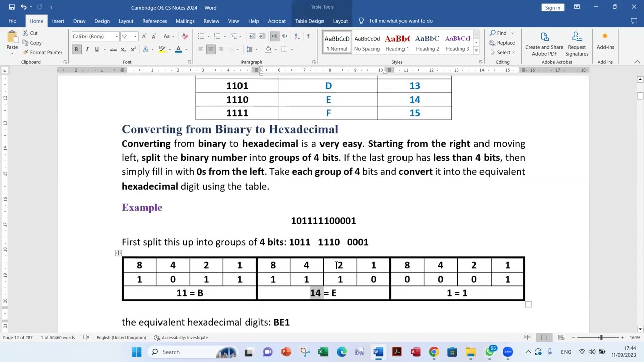
Task: Expand bullet list options arrow
Action: (x=208, y=36)
